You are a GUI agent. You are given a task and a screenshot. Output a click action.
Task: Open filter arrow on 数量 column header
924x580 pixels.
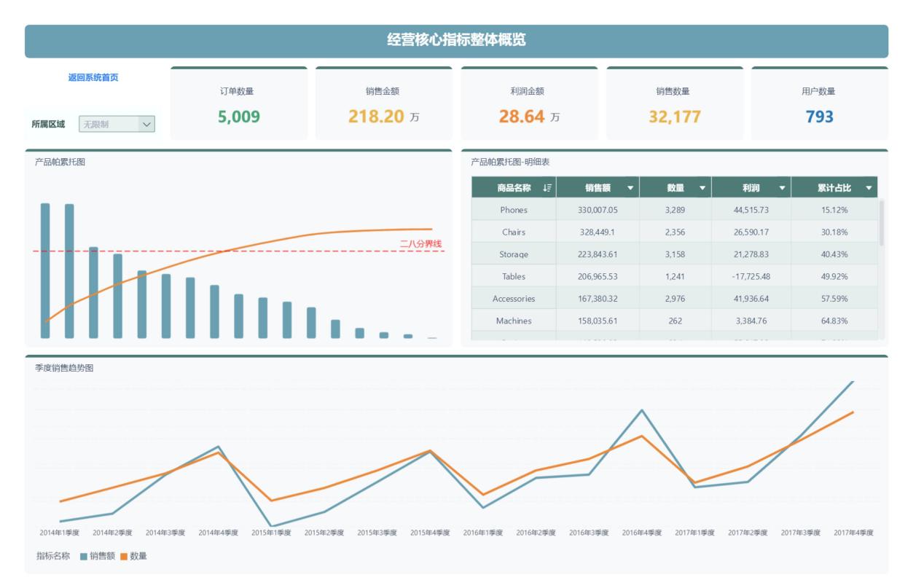tap(702, 188)
